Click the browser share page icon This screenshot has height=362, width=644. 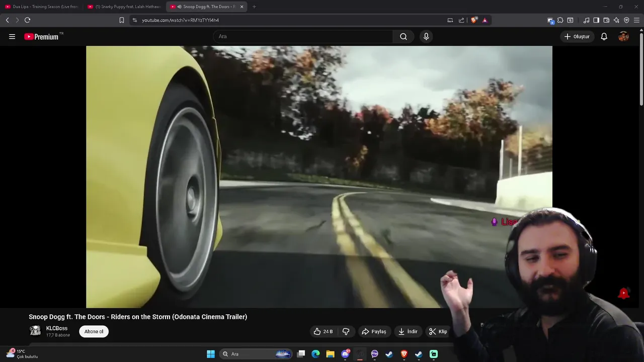tap(461, 20)
